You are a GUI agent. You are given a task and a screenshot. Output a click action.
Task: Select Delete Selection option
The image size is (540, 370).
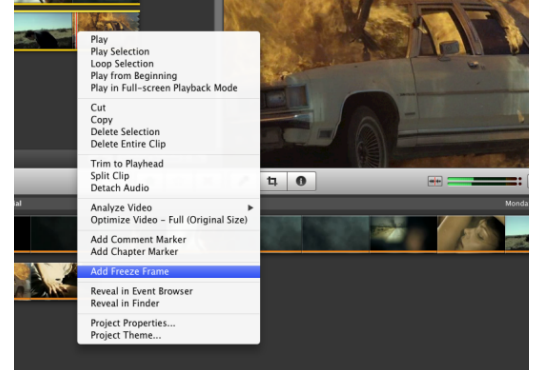click(x=168, y=132)
